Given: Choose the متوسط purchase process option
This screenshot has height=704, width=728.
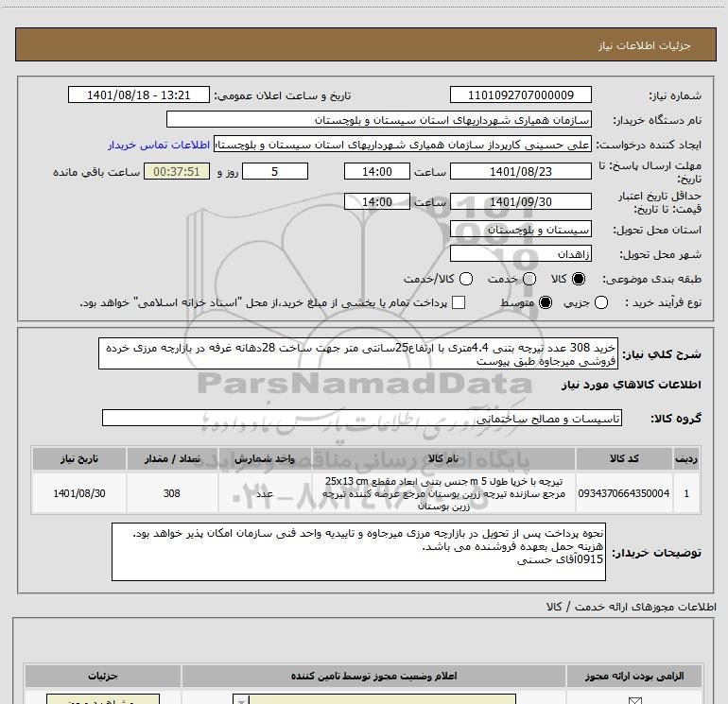Looking at the screenshot, I should [546, 302].
